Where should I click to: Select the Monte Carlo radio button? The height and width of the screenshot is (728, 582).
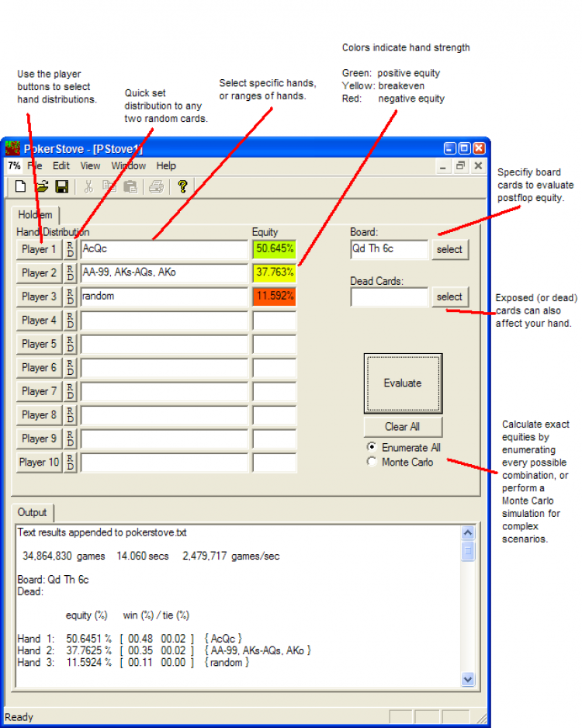(372, 462)
